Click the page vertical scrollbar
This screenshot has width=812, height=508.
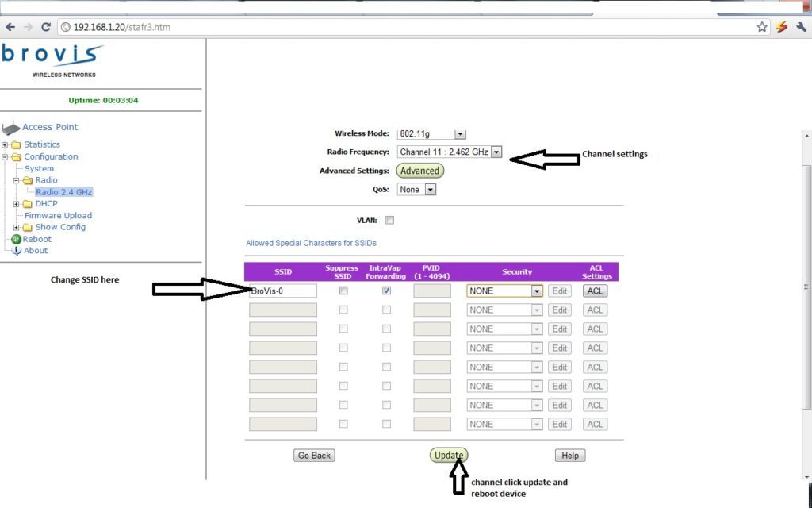[806, 286]
